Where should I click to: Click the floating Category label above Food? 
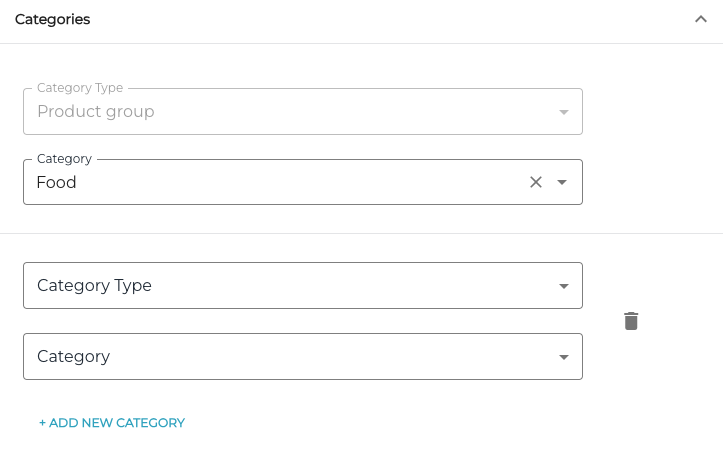64,159
